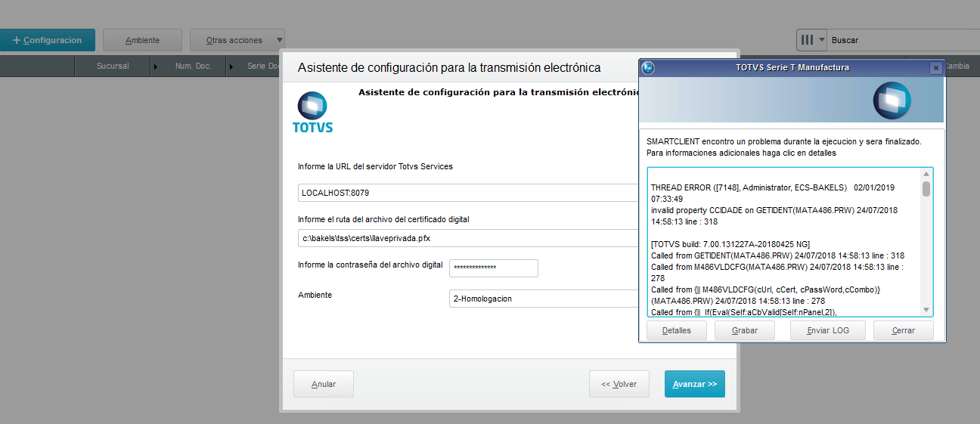This screenshot has height=424, width=980.
Task: Click the invalid property CCIDADE error line
Action: pos(774,216)
